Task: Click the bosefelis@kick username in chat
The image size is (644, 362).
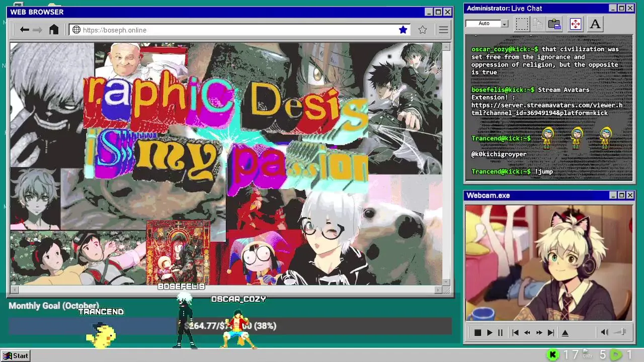Action: pos(503,90)
